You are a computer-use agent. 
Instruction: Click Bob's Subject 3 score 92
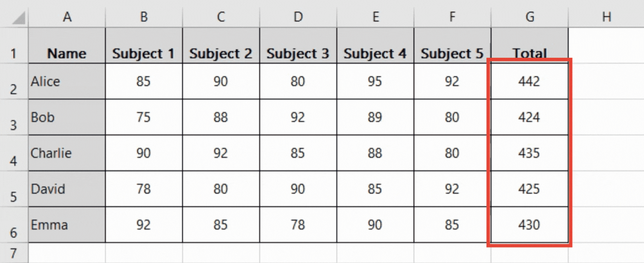click(x=298, y=118)
